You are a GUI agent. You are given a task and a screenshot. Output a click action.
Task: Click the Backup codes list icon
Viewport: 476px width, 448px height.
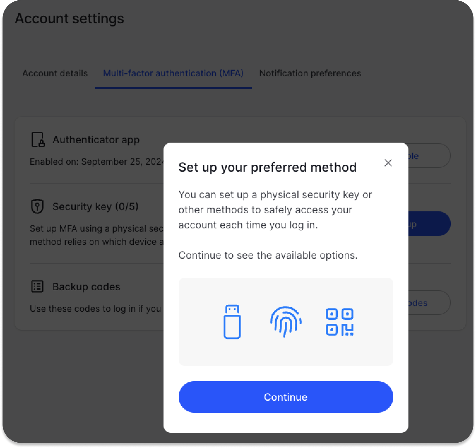click(x=37, y=286)
